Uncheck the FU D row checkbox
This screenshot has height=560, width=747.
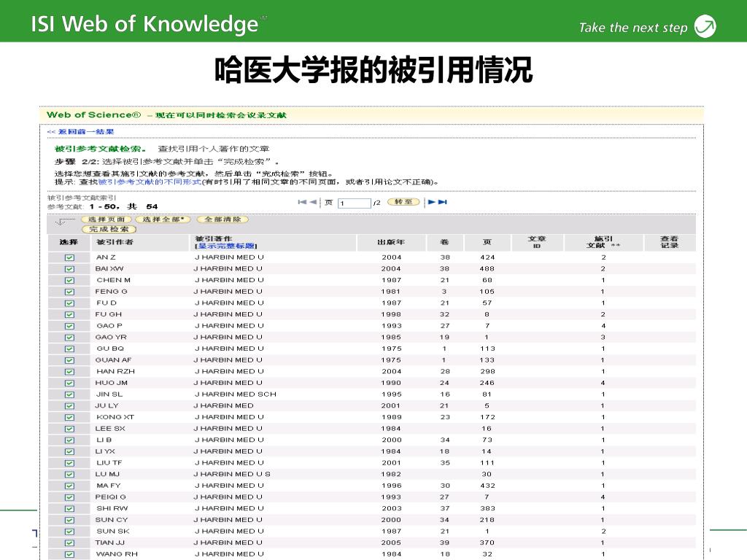69,303
